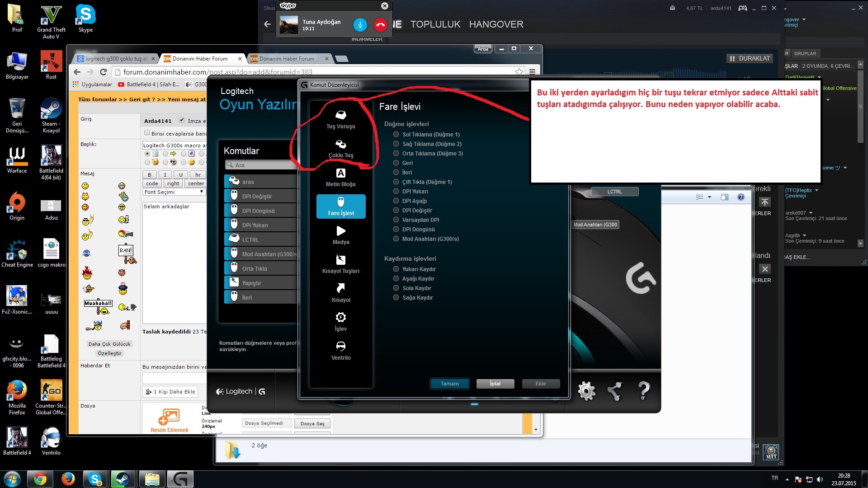Open Logitech help question mark
Viewport: 868px width, 488px height.
tap(643, 391)
